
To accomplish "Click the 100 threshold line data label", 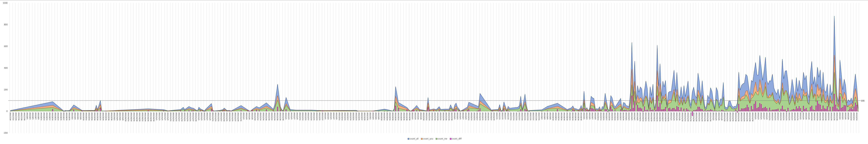I will click(863, 100).
